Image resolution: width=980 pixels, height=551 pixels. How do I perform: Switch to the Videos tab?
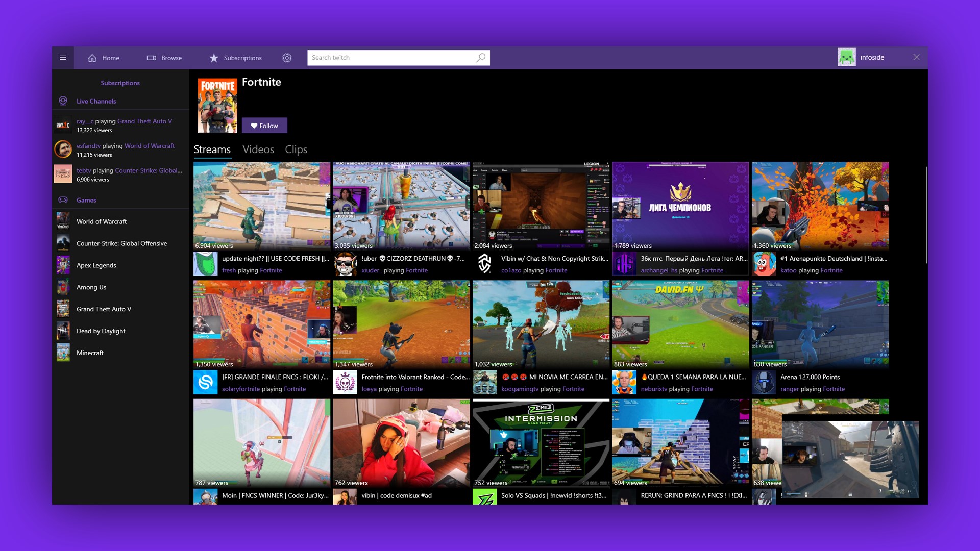pos(258,149)
